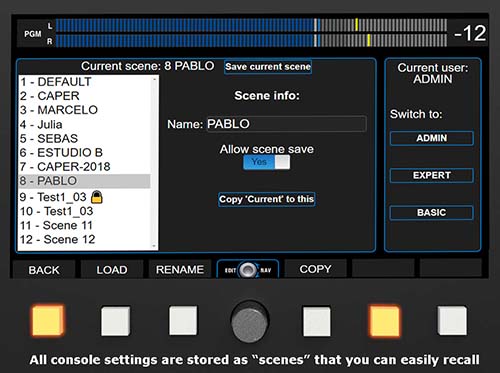
Task: Push the white hardware button under RENAME
Action: [183, 321]
